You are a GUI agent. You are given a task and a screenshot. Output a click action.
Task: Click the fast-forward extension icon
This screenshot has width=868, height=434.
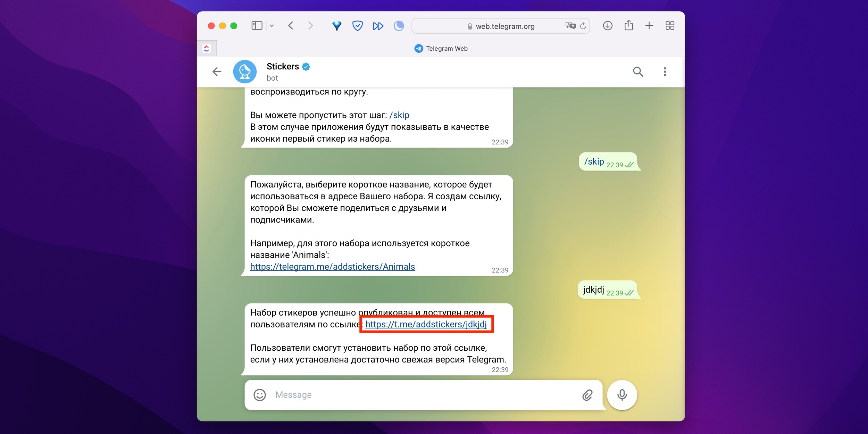click(x=378, y=26)
